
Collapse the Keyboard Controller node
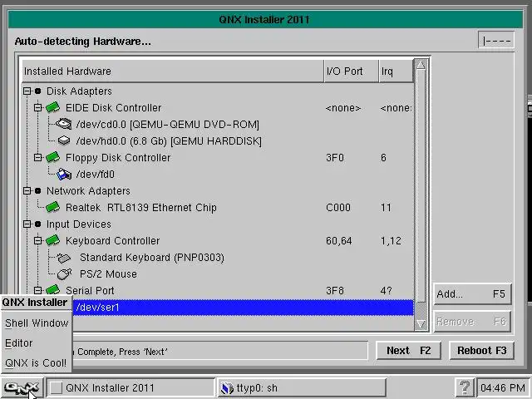(x=37, y=240)
